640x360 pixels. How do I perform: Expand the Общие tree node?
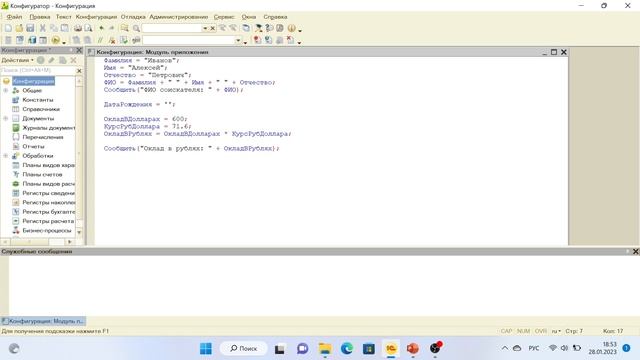pyautogui.click(x=6, y=90)
